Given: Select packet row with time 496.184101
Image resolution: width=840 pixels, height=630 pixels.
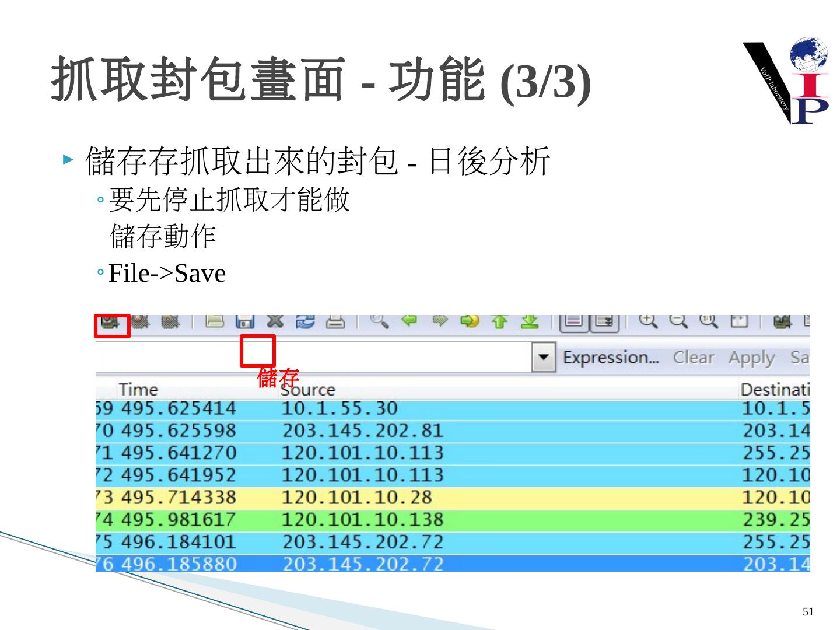Looking at the screenshot, I should tap(453, 542).
